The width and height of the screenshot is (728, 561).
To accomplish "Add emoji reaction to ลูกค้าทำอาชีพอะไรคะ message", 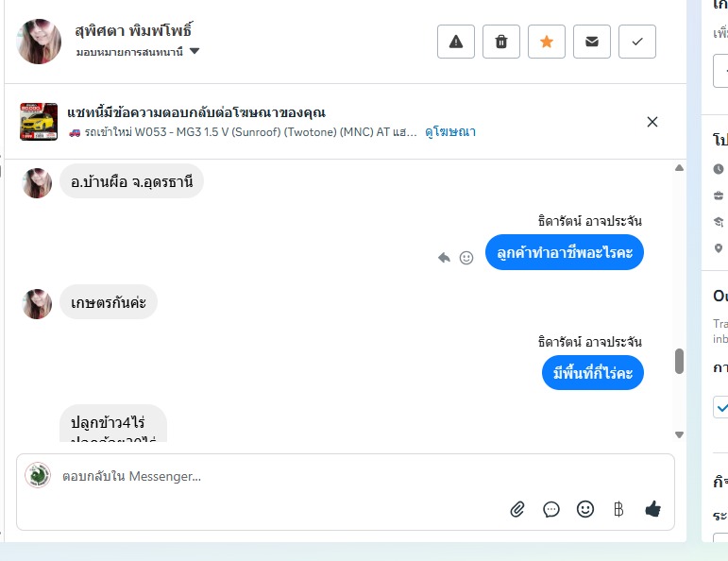I will pyautogui.click(x=466, y=257).
